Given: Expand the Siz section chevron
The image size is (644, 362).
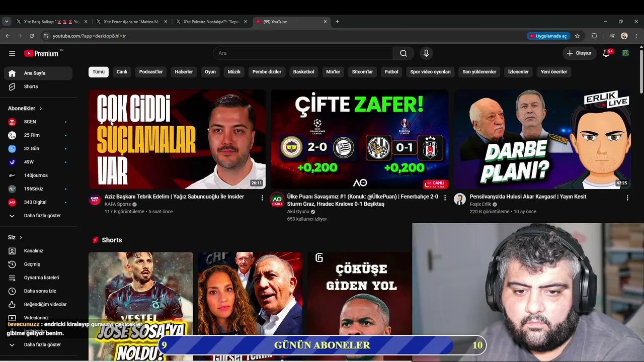Looking at the screenshot, I should click(21, 237).
